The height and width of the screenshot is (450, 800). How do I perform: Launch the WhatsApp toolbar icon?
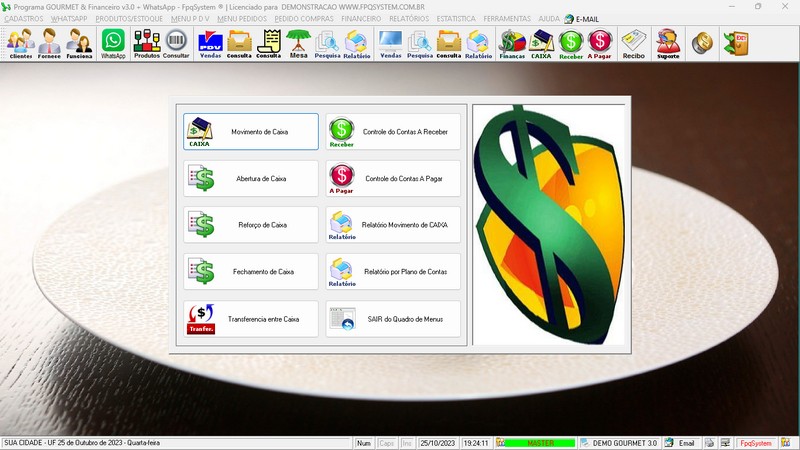[x=113, y=44]
